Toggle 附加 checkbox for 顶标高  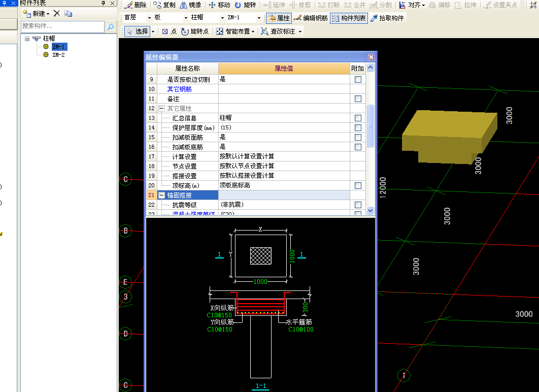(358, 185)
